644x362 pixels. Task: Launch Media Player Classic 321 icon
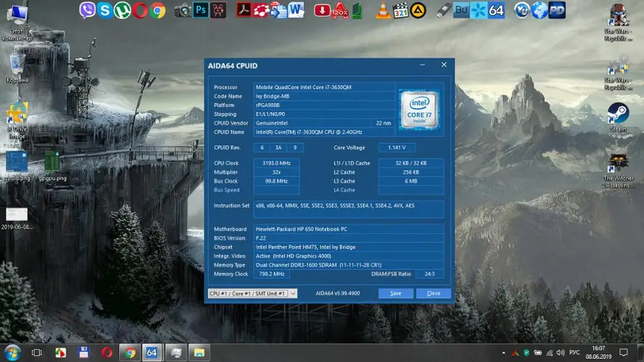401,10
